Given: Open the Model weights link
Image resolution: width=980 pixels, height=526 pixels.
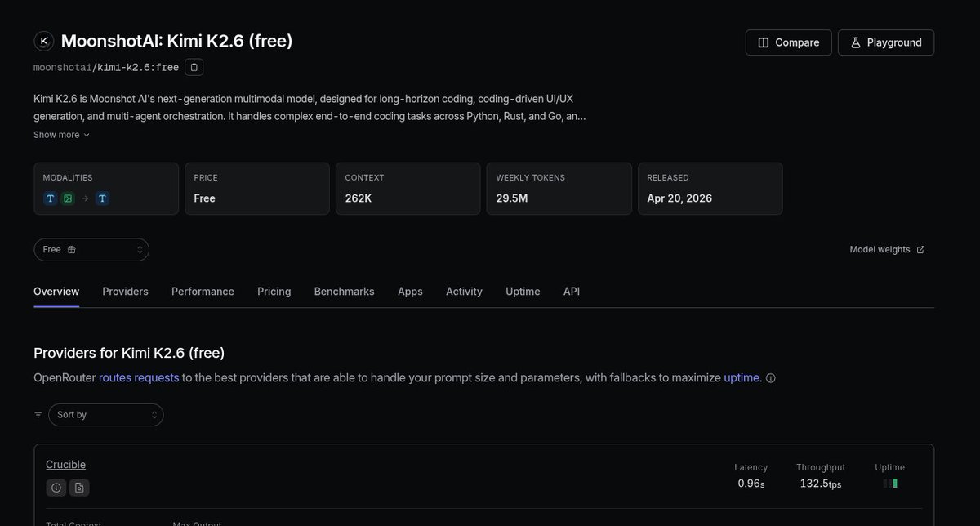Looking at the screenshot, I should coord(887,250).
